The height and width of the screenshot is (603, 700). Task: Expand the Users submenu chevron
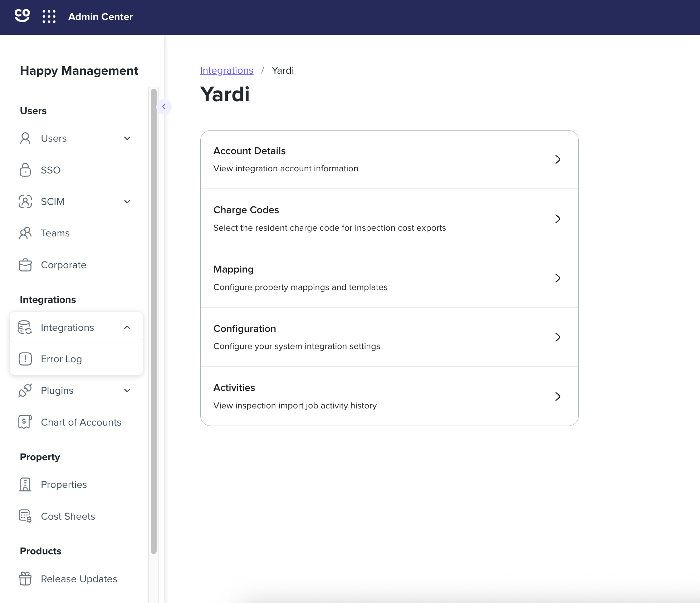pyautogui.click(x=127, y=138)
